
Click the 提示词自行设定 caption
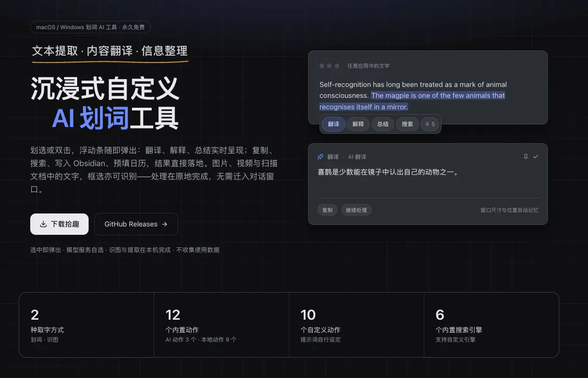[321, 339]
